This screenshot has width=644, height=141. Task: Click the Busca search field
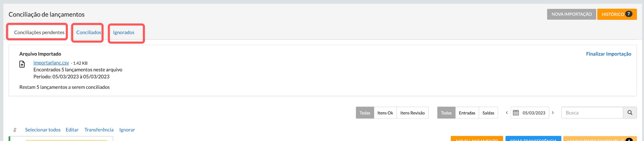[592, 113]
